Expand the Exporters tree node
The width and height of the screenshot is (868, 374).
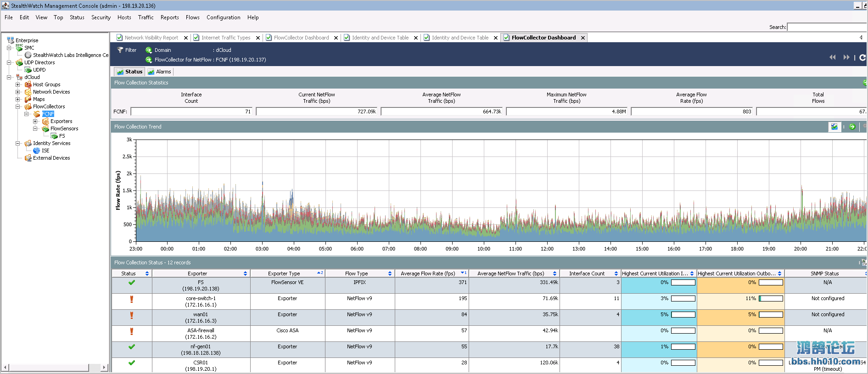(x=35, y=121)
